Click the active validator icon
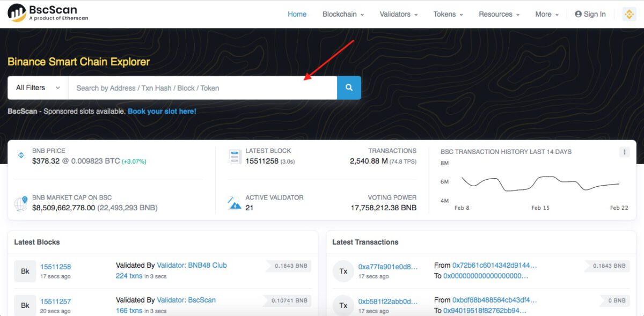The width and height of the screenshot is (644, 316). (235, 203)
